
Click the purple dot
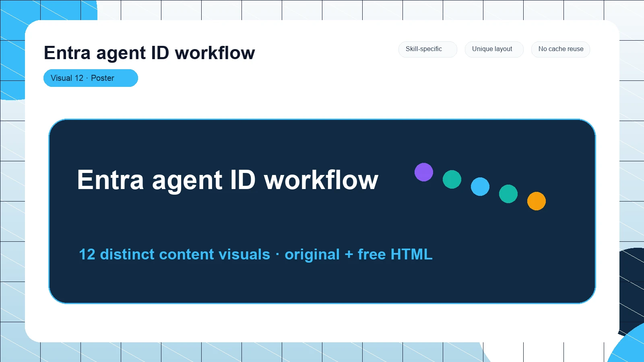(x=424, y=172)
